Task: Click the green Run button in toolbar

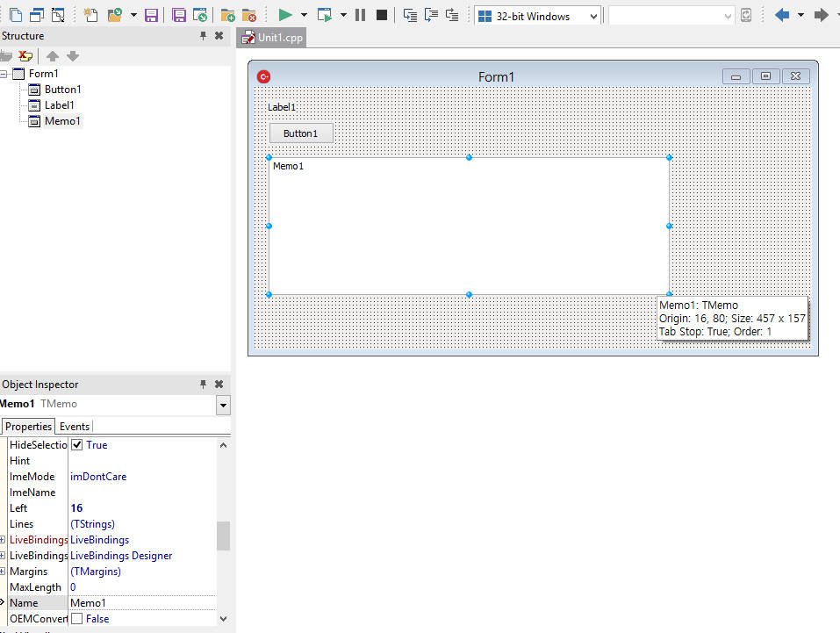Action: pyautogui.click(x=284, y=15)
